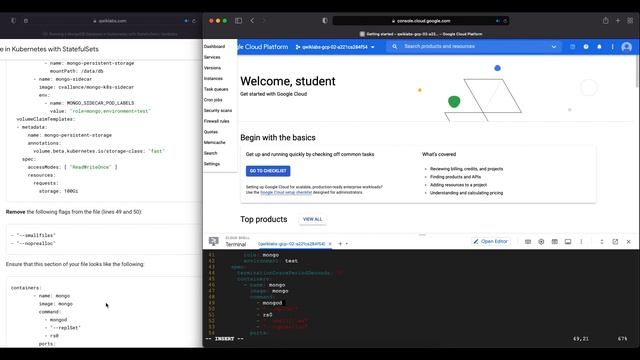Click the -- INSERT -- vim status text
The image size is (640, 360).
(224, 339)
